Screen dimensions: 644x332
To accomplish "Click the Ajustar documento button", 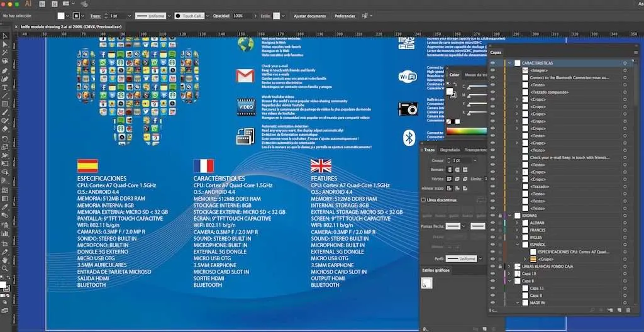I will [x=310, y=16].
